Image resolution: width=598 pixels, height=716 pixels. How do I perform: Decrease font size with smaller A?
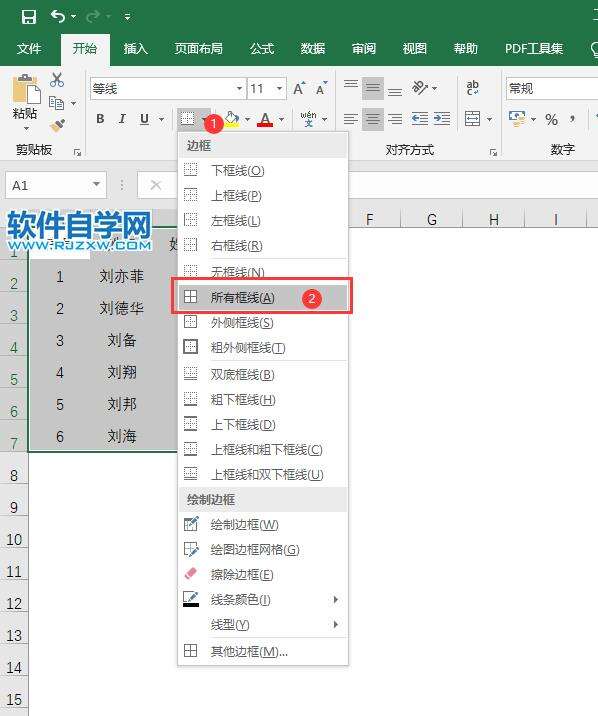[x=322, y=89]
